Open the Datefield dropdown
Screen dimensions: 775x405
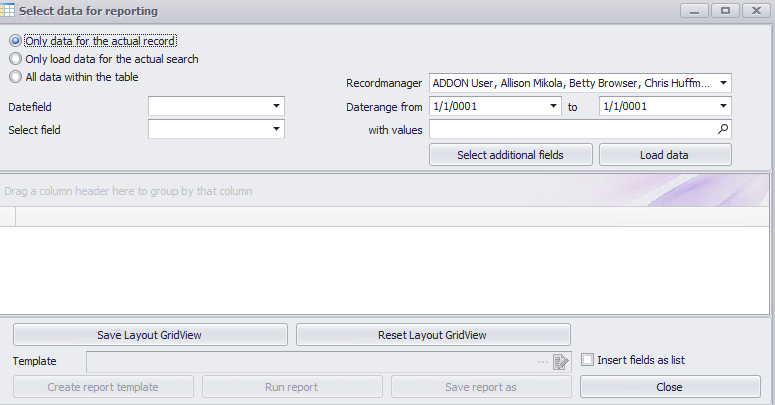click(x=275, y=106)
